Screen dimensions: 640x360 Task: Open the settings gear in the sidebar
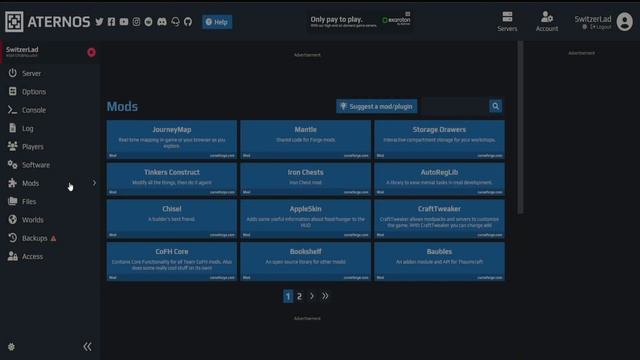click(x=11, y=347)
